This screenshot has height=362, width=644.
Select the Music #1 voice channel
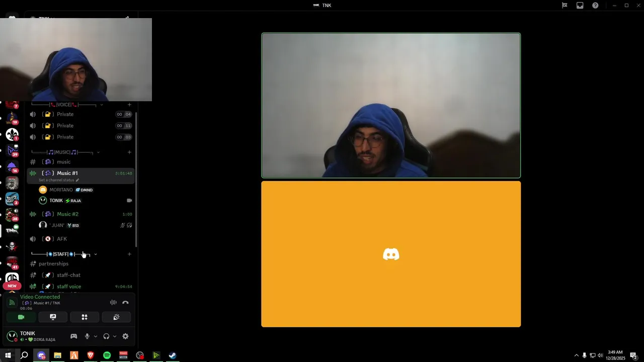pyautogui.click(x=80, y=173)
